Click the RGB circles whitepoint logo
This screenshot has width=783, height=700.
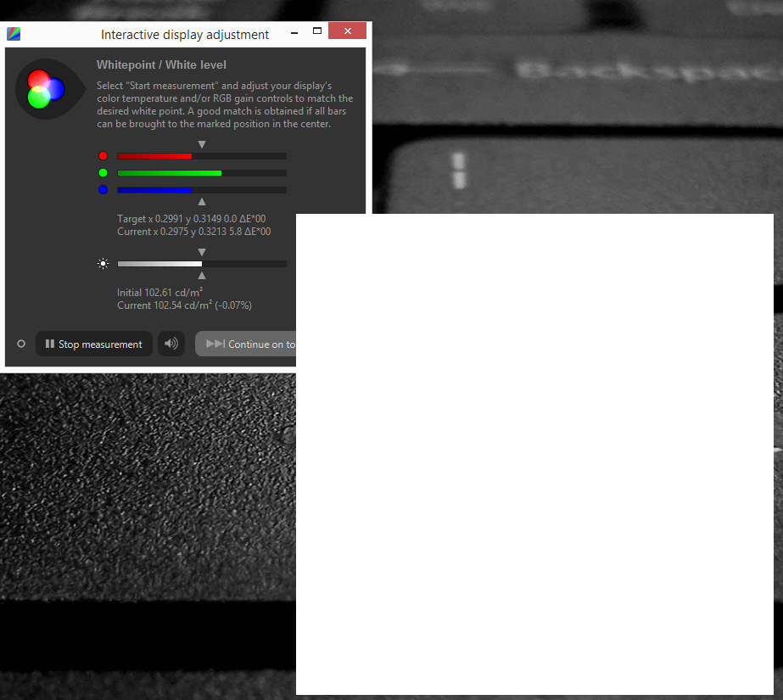(47, 89)
